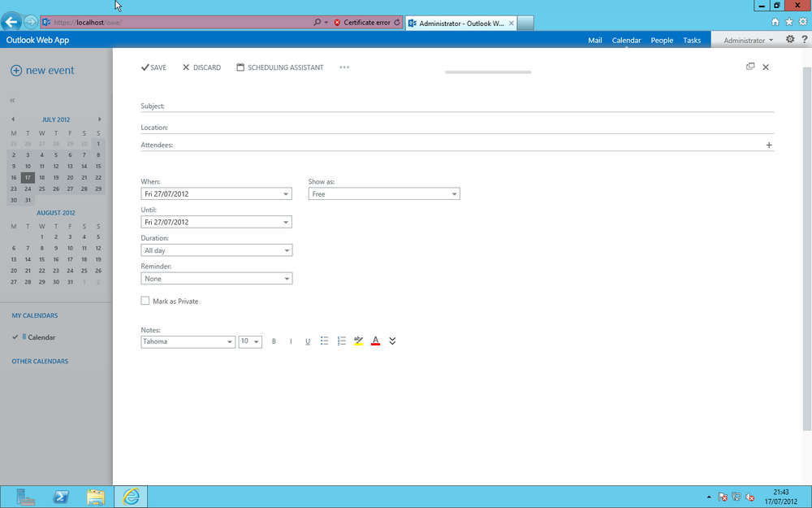
Task: Click the OTHER CALENDARS heading
Action: [x=40, y=362]
